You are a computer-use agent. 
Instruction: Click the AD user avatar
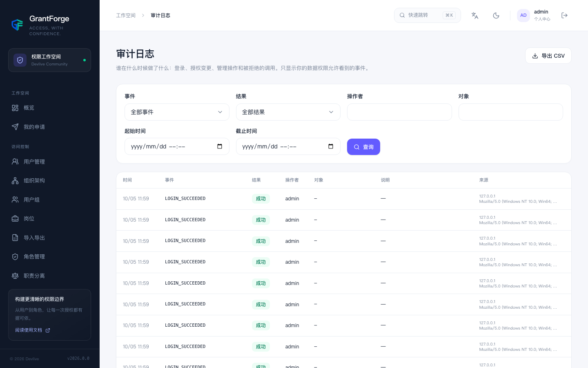coord(523,16)
